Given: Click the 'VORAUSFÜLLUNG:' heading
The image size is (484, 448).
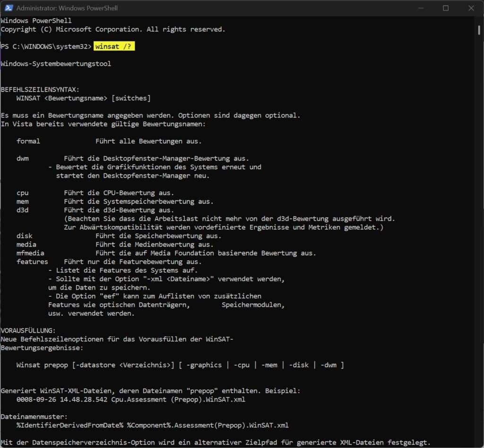Looking at the screenshot, I should coord(28,331).
